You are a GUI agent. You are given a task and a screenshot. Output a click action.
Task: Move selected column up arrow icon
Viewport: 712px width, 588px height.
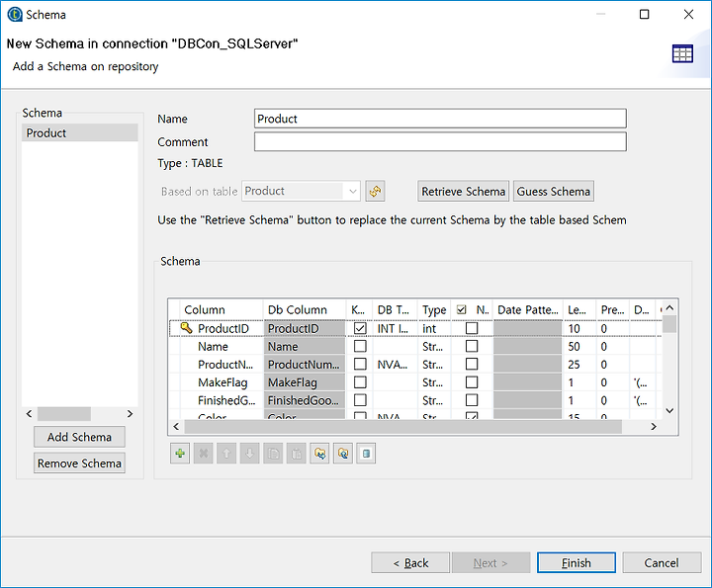point(226,454)
